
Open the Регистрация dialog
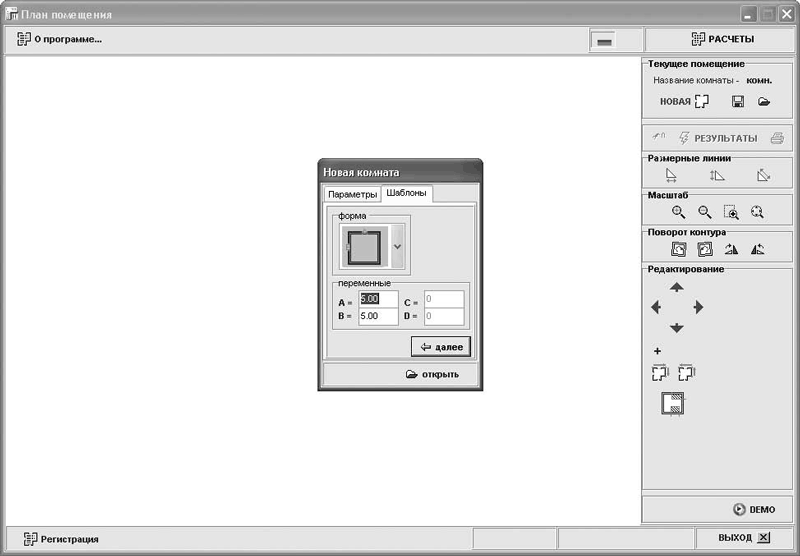(x=61, y=539)
